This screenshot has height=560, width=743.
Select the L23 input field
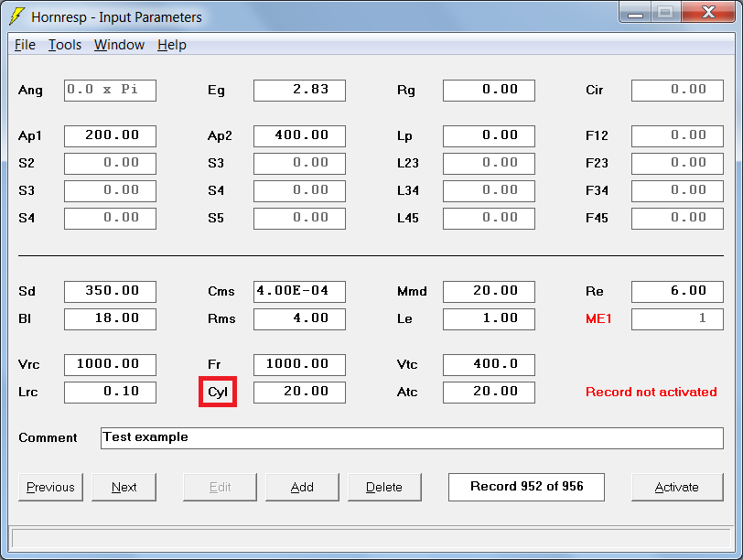(x=489, y=164)
